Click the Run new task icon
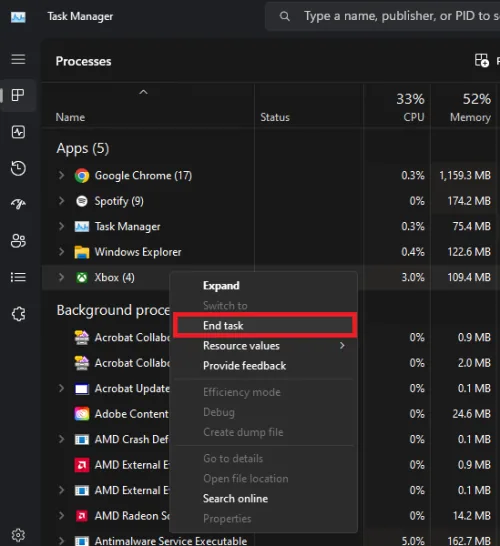This screenshot has height=546, width=500. pos(482,60)
